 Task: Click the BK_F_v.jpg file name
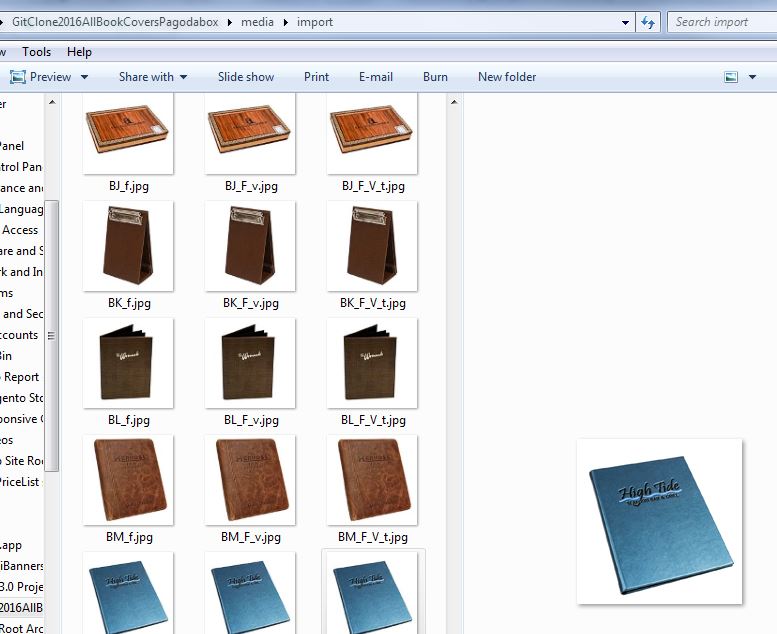[251, 303]
